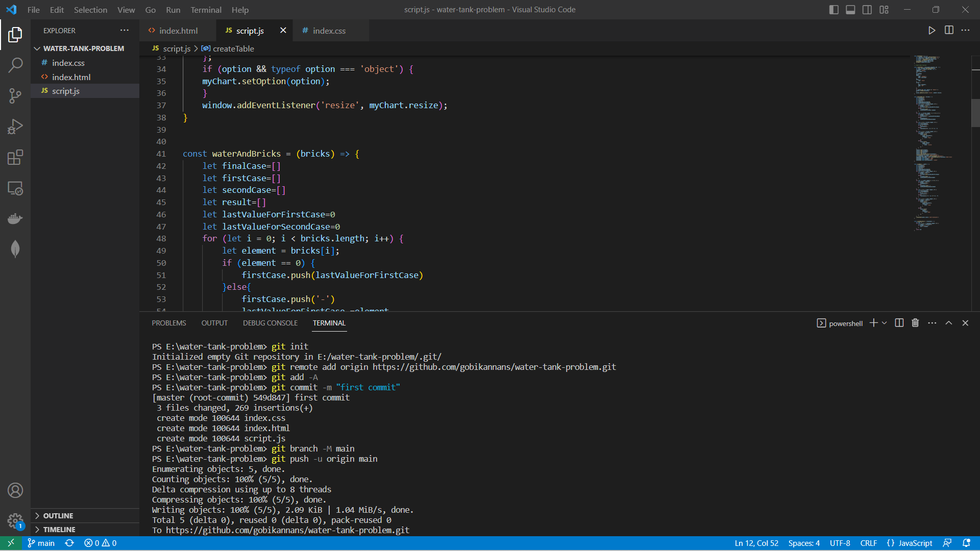Open the Run and Debug view
980x551 pixels.
coord(15,127)
